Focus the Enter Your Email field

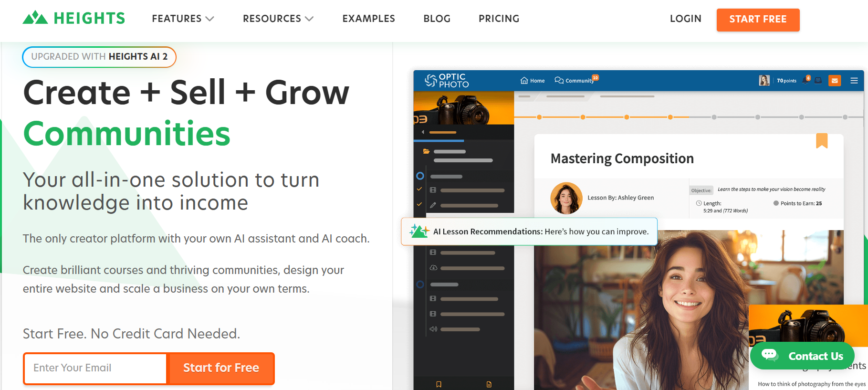pyautogui.click(x=95, y=368)
